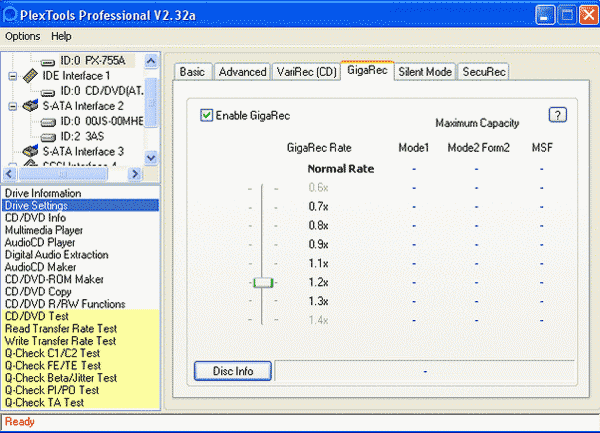The height and width of the screenshot is (433, 600).
Task: Switch to the SecuRec tab
Action: coord(484,72)
